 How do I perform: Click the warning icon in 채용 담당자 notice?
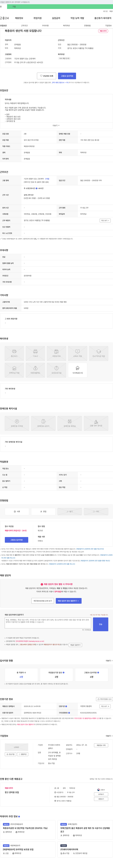(x=42, y=584)
